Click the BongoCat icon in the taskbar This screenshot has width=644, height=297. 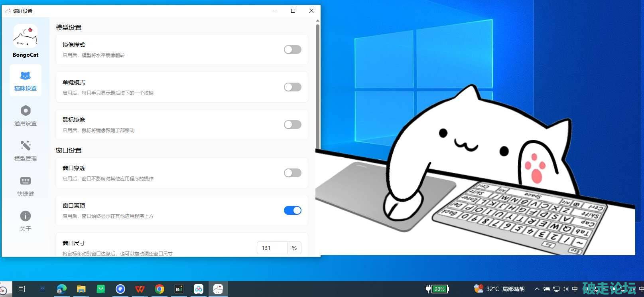pos(218,289)
